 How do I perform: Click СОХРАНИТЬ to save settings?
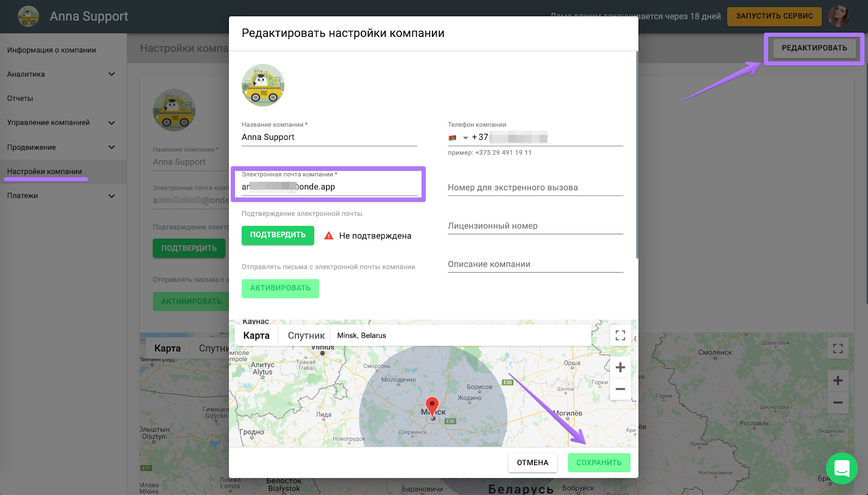[x=599, y=462]
